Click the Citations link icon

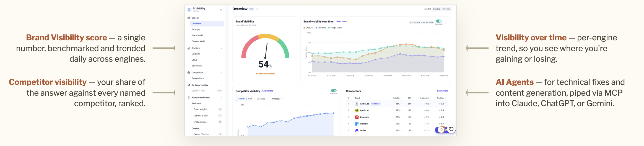(189, 48)
